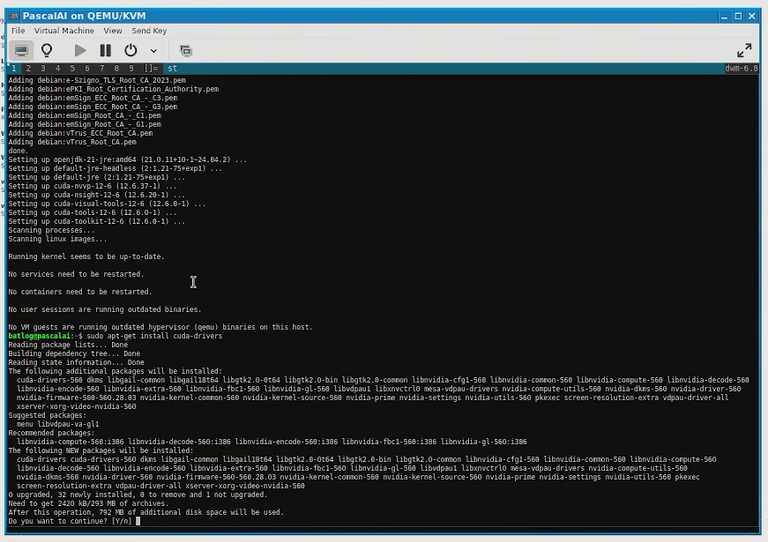Switch to dwm tag 5

point(72,69)
